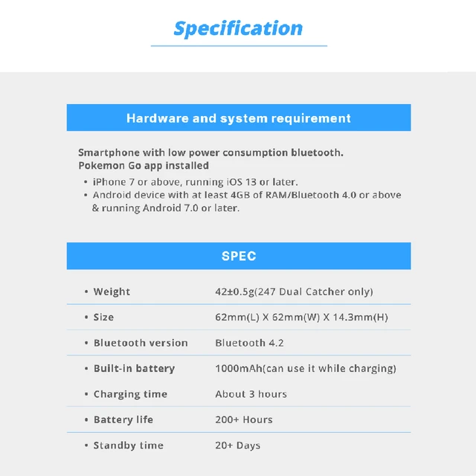Click the Standby time label
This screenshot has width=476, height=476.
pos(129,445)
